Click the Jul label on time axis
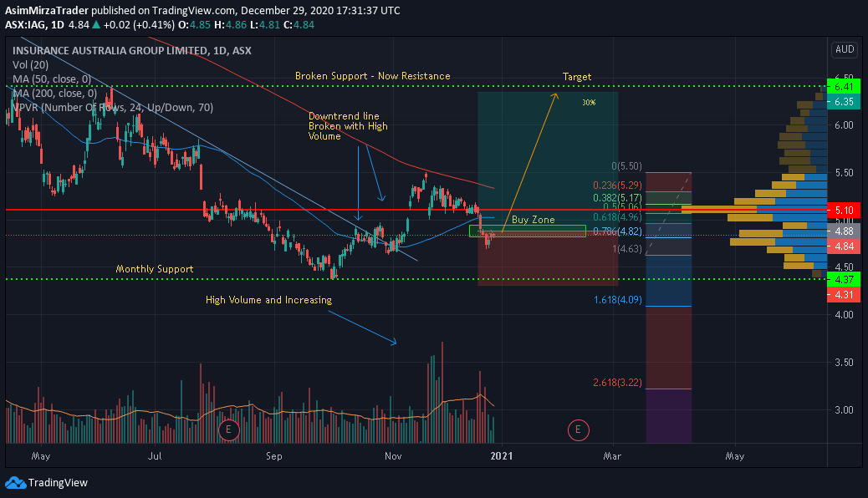Viewport: 868px width, 498px height. click(x=155, y=456)
